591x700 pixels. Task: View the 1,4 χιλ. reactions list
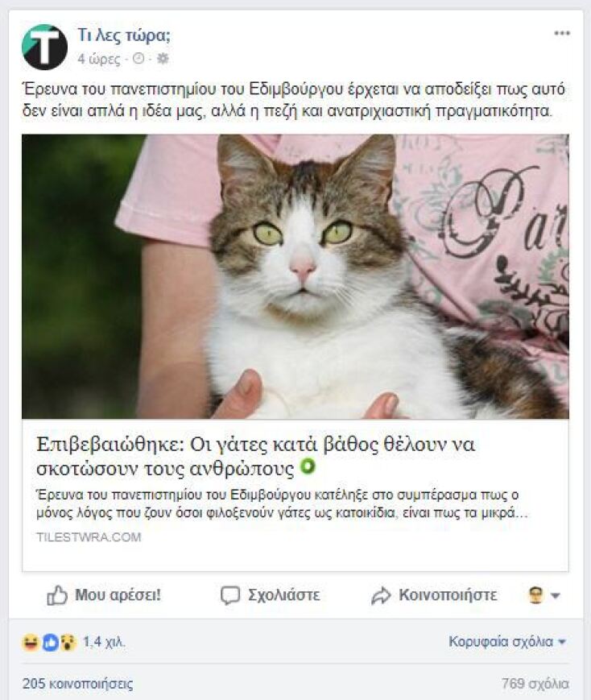click(104, 642)
